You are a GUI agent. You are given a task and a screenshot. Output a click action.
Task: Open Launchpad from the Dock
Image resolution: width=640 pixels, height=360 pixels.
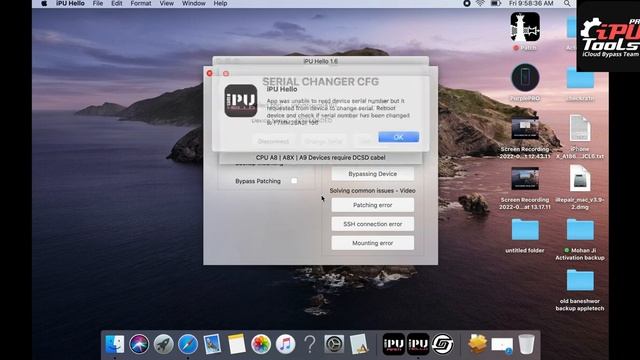(163, 344)
